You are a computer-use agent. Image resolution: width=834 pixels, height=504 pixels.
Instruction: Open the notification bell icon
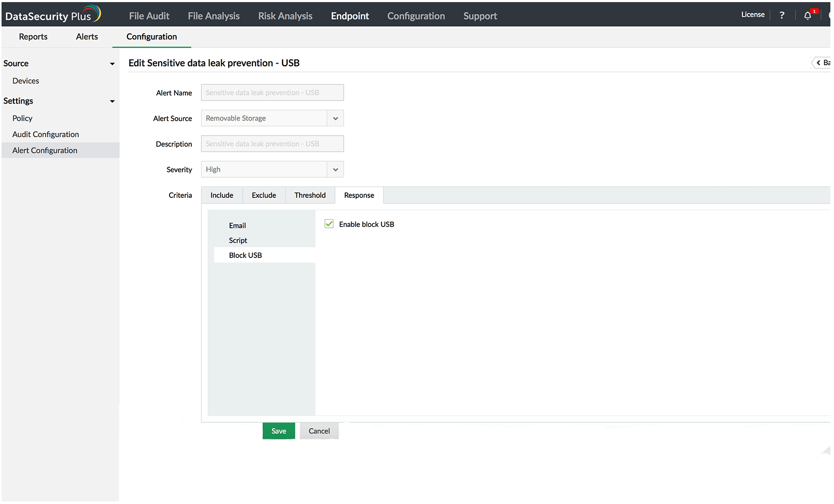click(808, 16)
